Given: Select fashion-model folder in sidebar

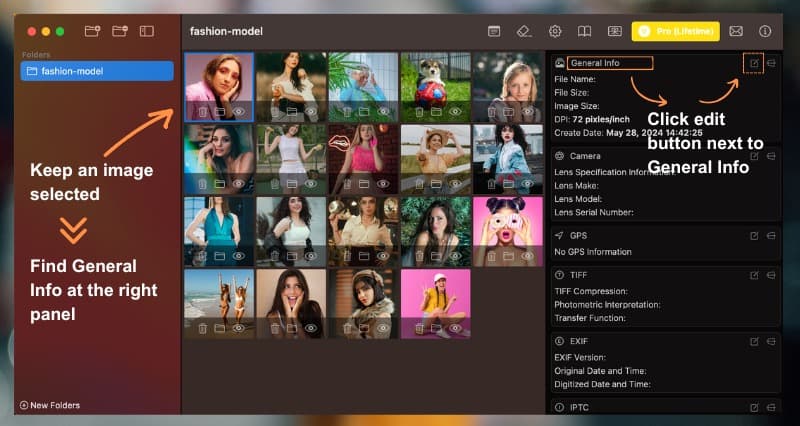Looking at the screenshot, I should click(x=97, y=71).
